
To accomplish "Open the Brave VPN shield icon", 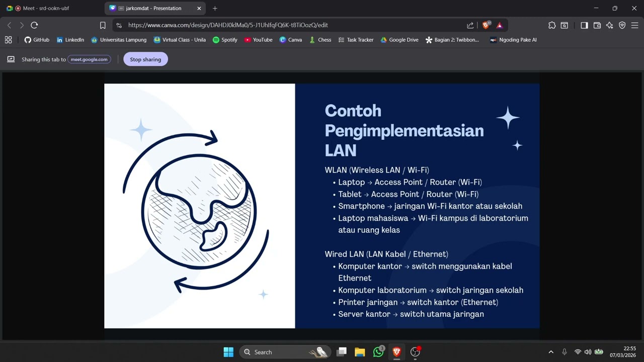I will [x=622, y=25].
